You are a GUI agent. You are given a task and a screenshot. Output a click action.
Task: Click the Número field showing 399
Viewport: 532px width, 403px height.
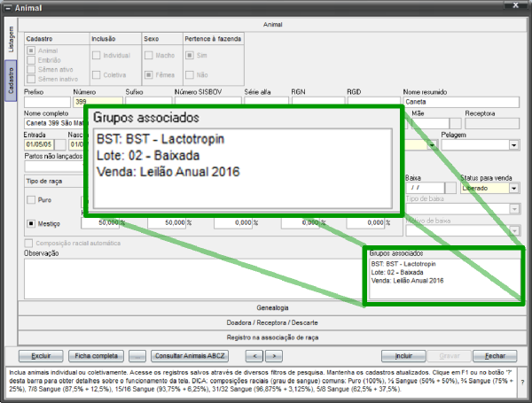(x=98, y=101)
